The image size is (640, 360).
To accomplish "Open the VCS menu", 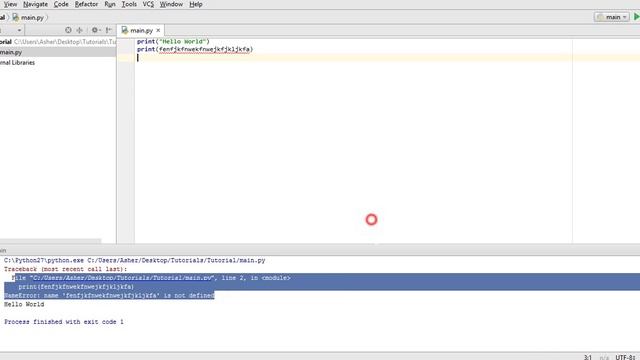I will click(x=148, y=4).
